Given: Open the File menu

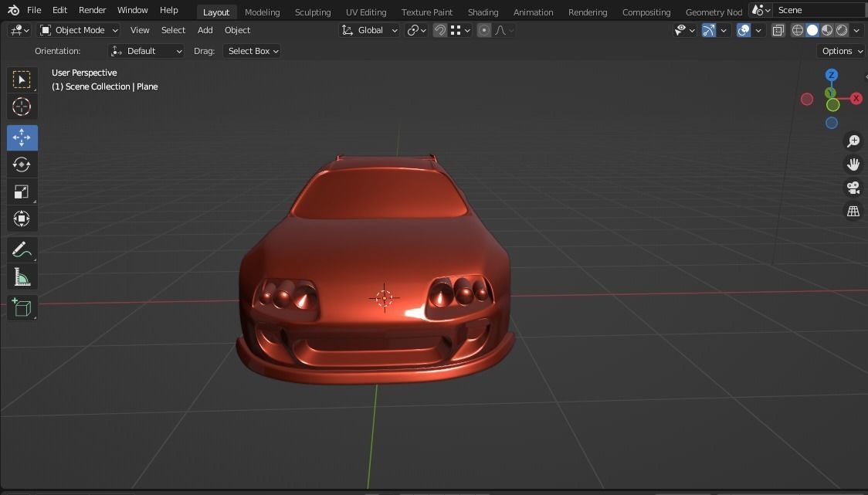Looking at the screenshot, I should 34,10.
